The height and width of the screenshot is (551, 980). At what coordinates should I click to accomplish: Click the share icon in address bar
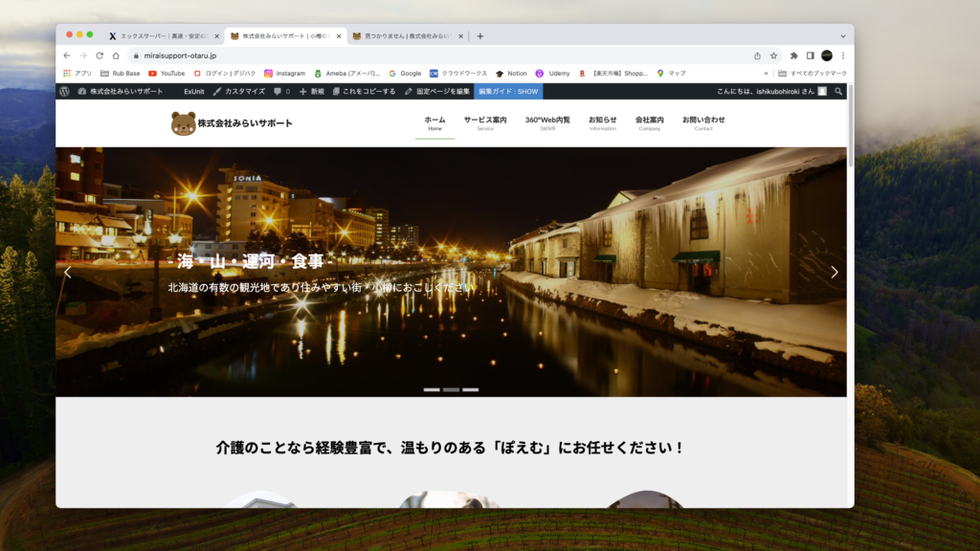click(758, 55)
